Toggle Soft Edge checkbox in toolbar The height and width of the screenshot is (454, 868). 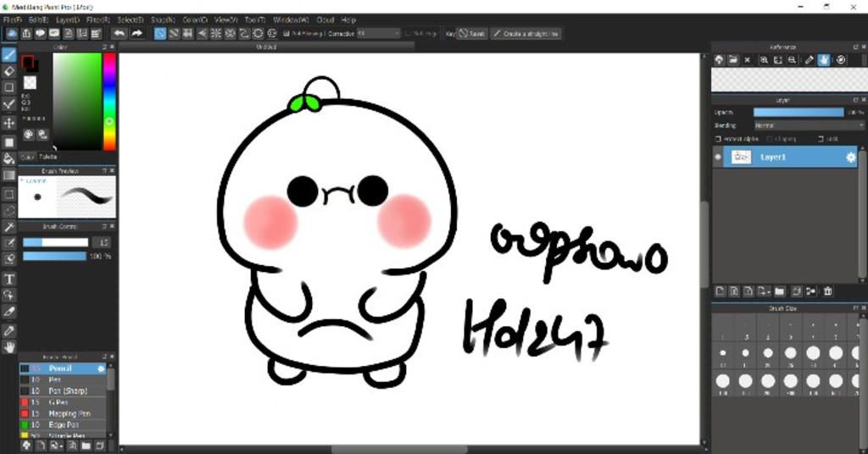[408, 34]
